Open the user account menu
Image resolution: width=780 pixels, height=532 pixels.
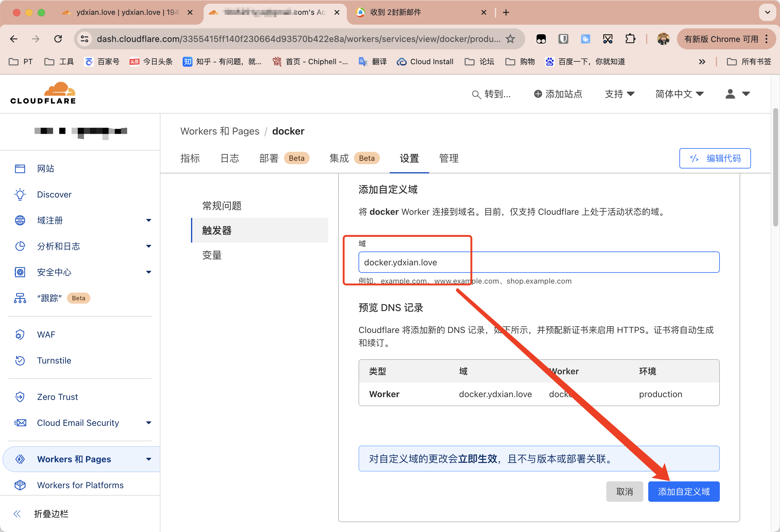pyautogui.click(x=738, y=94)
